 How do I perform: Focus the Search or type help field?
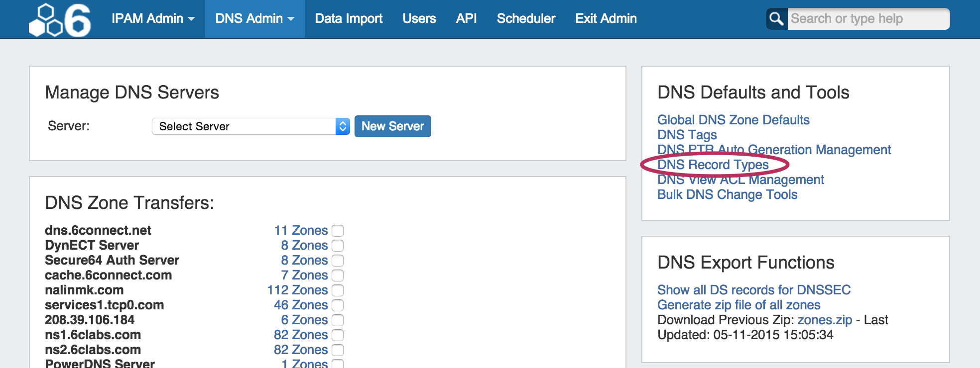click(867, 19)
